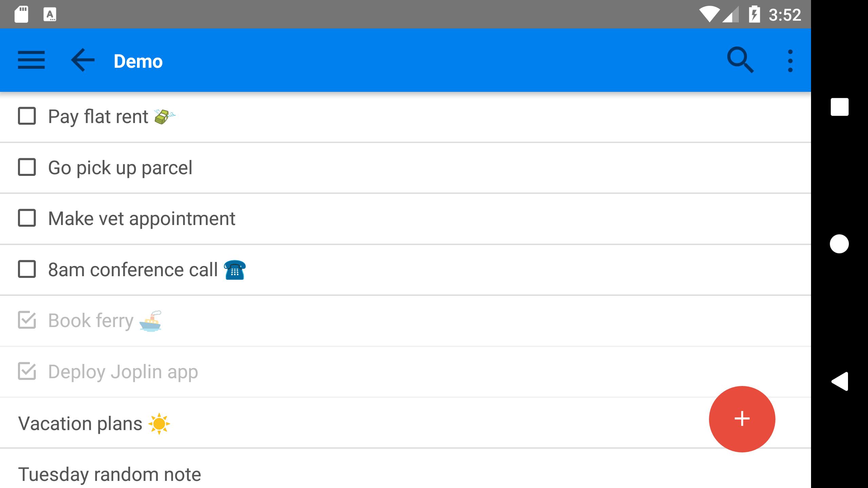Open the search magnifier icon
The image size is (868, 488).
coord(741,60)
